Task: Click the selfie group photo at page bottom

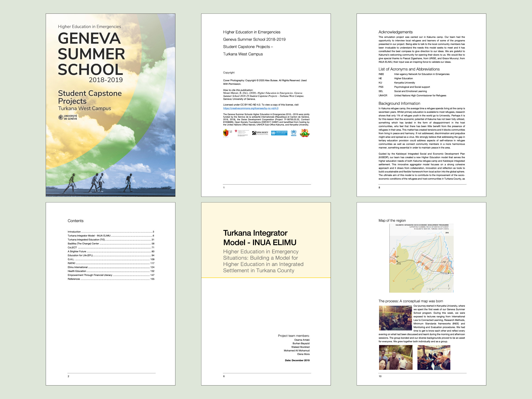Action: tap(395, 357)
